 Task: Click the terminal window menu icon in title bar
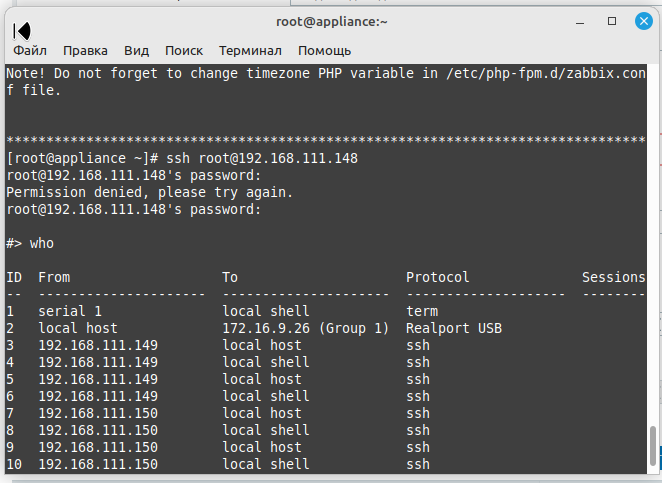[x=22, y=31]
